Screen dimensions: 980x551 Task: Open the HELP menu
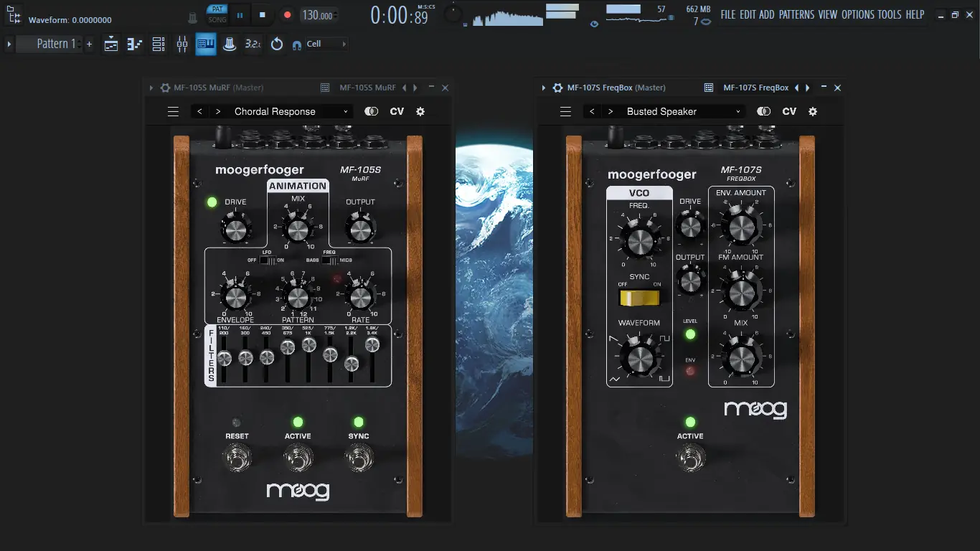pos(915,14)
